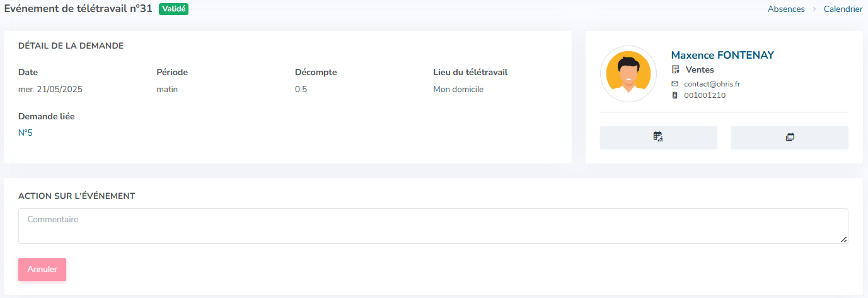The width and height of the screenshot is (868, 298).
Task: Go to the Absences breadcrumb
Action: coord(786,9)
